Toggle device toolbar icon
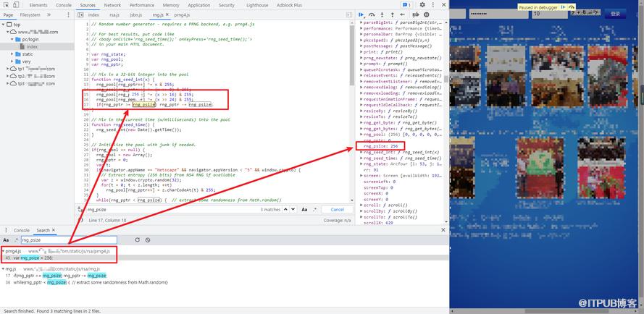 (16, 5)
